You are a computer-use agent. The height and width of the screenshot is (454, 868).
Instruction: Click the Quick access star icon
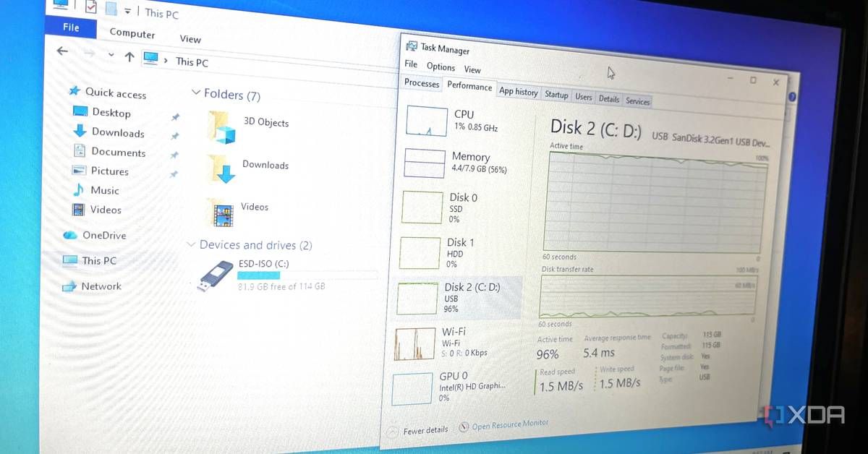tap(74, 91)
